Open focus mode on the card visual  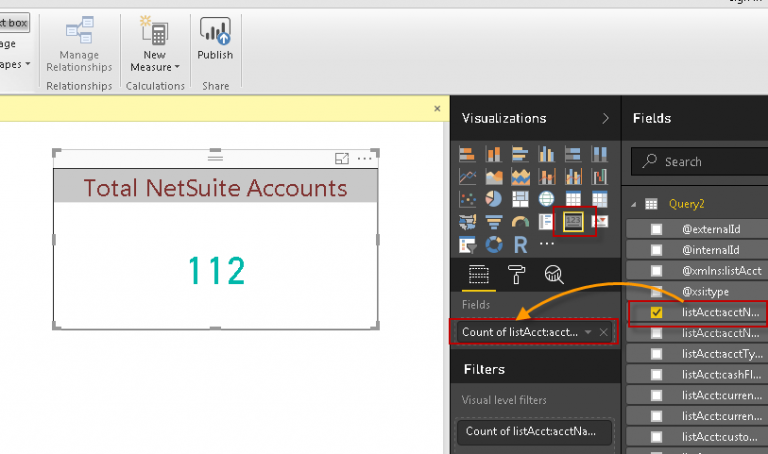[342, 158]
